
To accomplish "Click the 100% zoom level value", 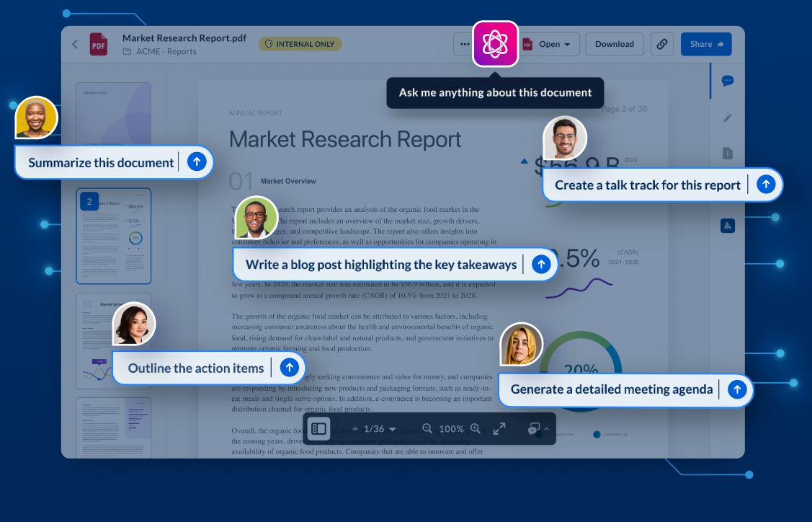I will tap(451, 429).
